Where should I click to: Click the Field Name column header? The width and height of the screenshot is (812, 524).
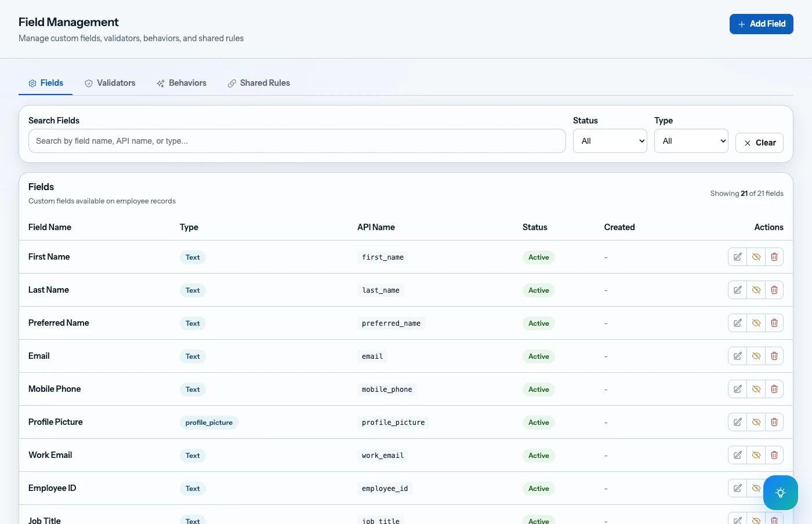tap(50, 227)
